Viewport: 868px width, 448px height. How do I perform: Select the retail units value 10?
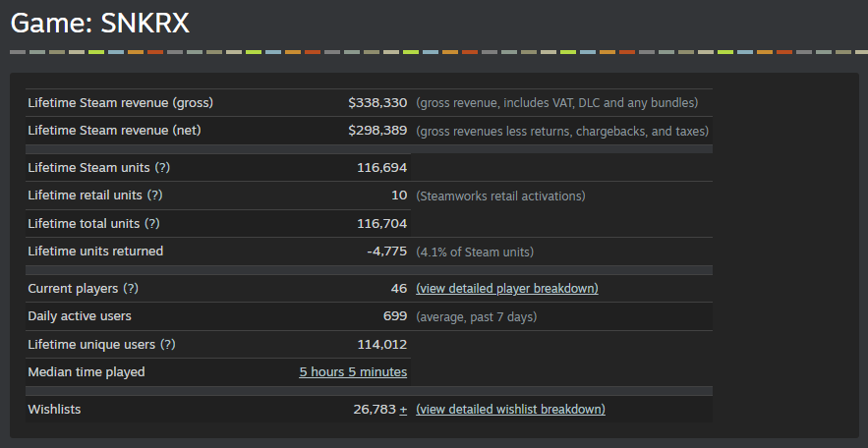pos(399,196)
